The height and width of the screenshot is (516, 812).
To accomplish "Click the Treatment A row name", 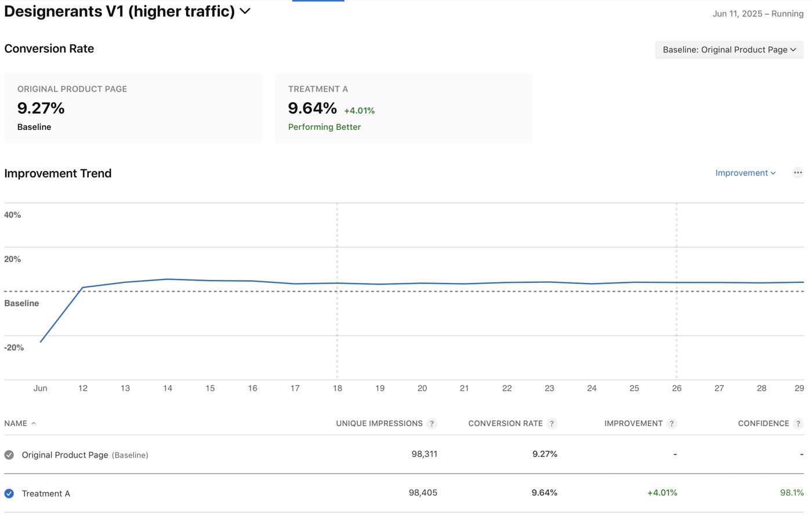I will 46,494.
